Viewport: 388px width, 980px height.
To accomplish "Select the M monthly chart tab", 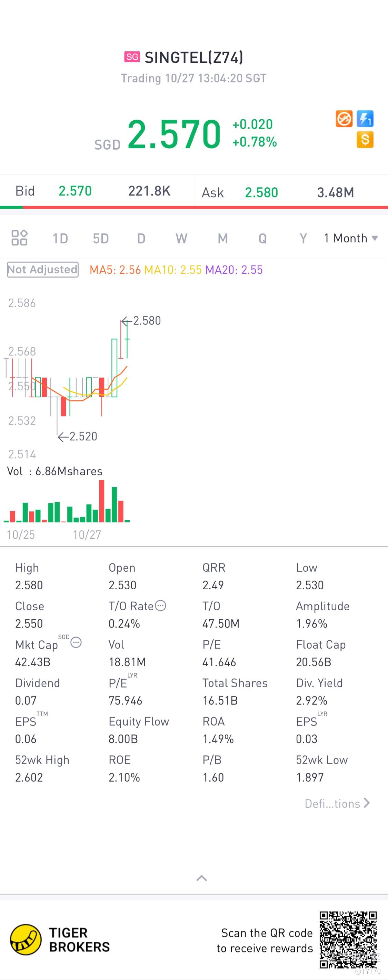I will tap(222, 239).
